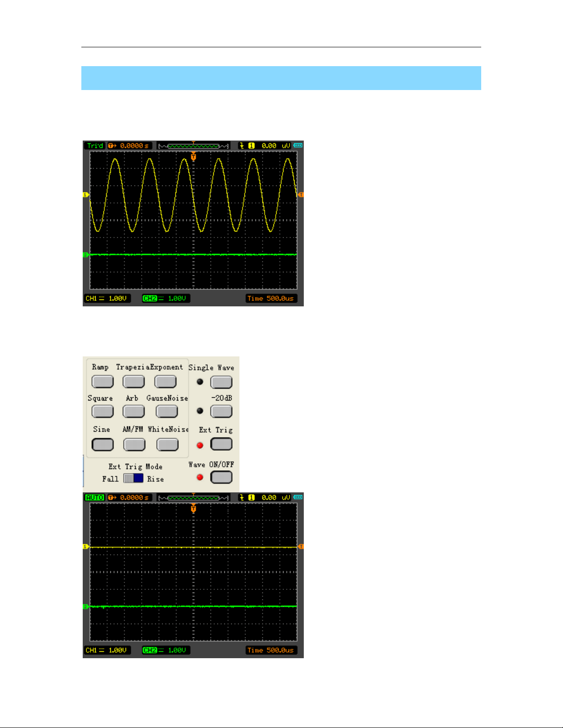Click the Single Wave indicator LED
This screenshot has height=728, width=563.
[x=200, y=382]
